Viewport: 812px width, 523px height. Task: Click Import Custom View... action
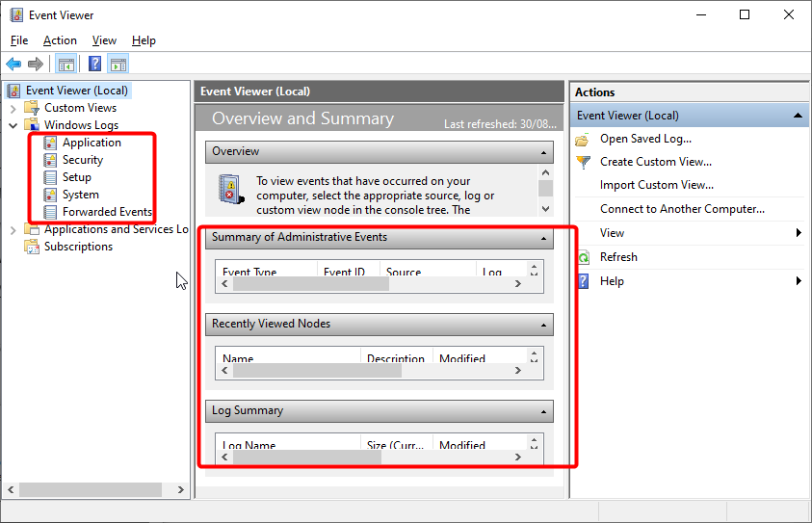657,185
